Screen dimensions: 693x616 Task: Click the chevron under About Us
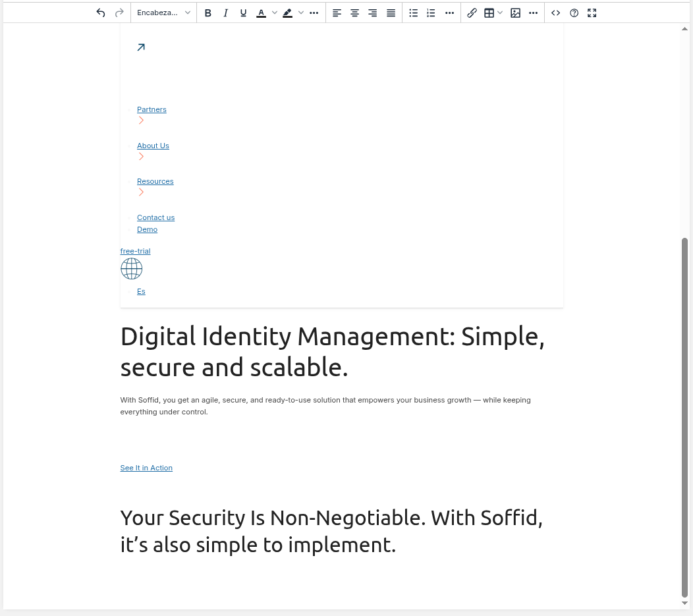click(x=141, y=156)
